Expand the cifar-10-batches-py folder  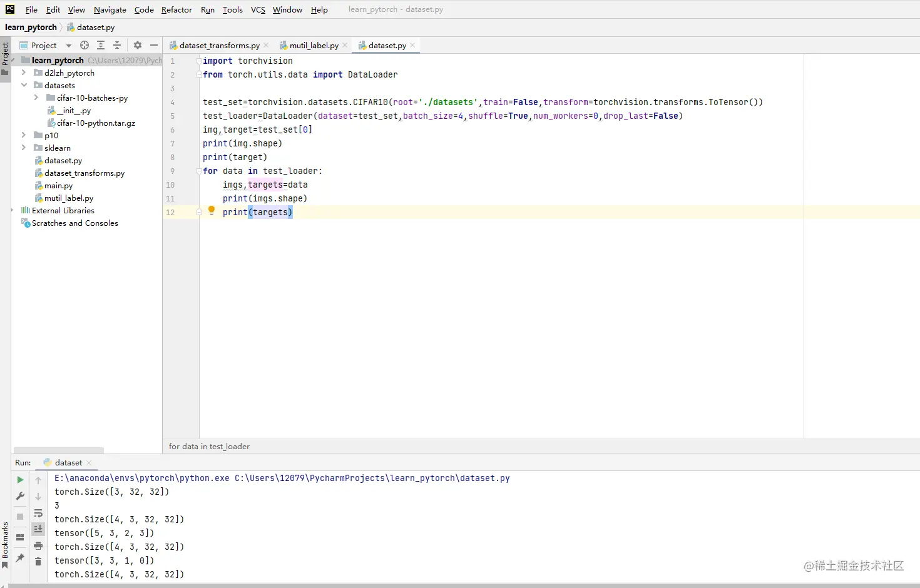coord(36,98)
